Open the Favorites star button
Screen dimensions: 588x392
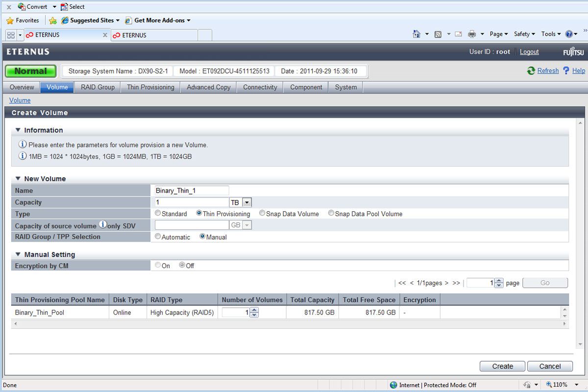point(10,21)
